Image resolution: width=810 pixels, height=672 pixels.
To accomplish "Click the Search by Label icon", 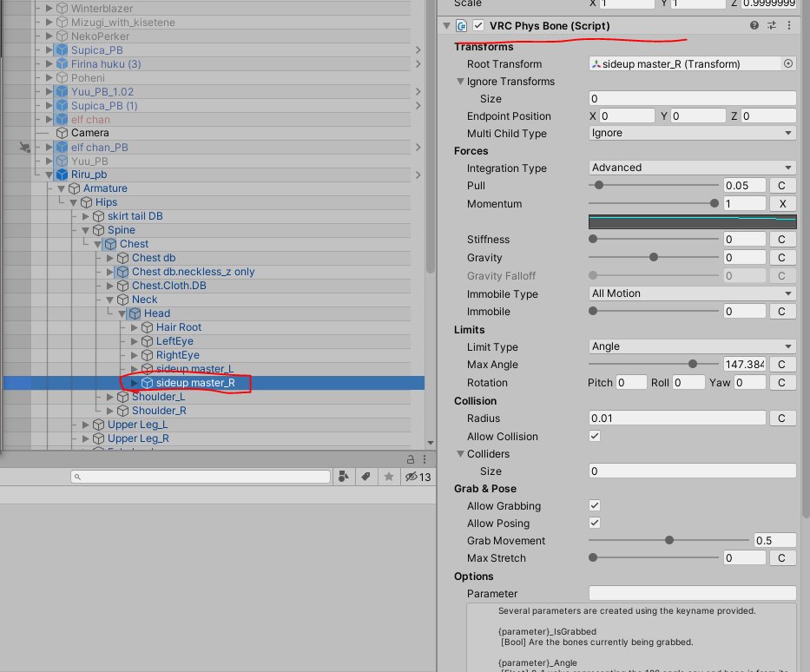I will pyautogui.click(x=365, y=477).
